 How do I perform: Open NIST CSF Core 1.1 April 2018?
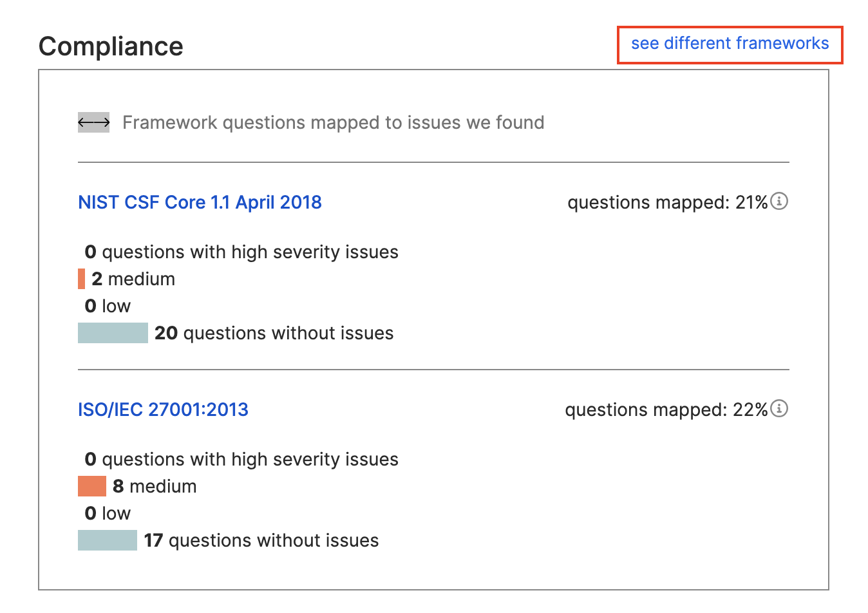tap(200, 202)
